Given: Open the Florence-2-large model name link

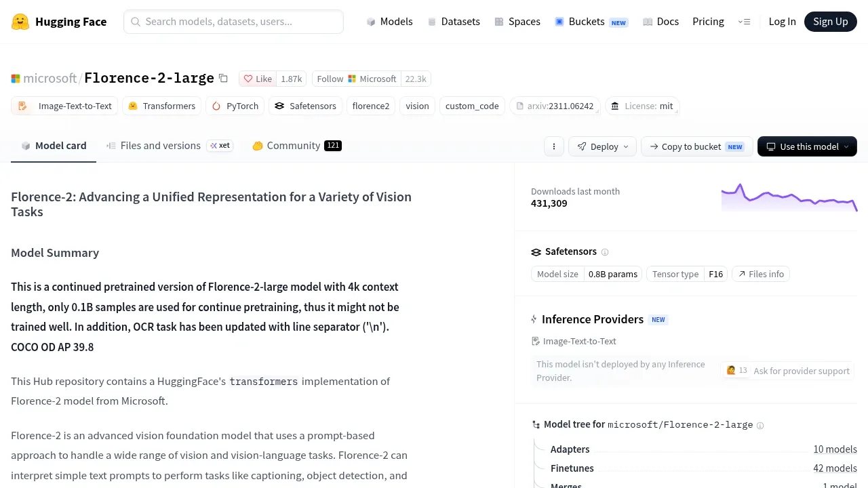Looking at the screenshot, I should [x=149, y=78].
